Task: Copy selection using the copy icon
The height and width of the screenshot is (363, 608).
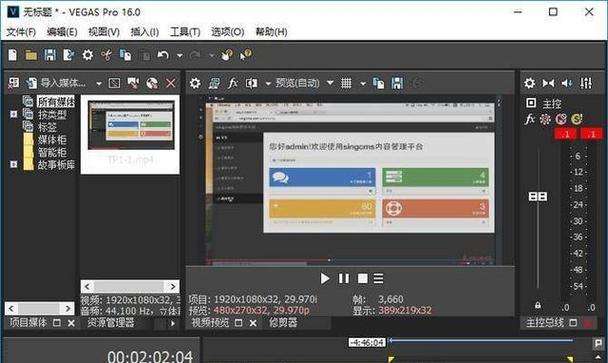Action: click(x=125, y=55)
